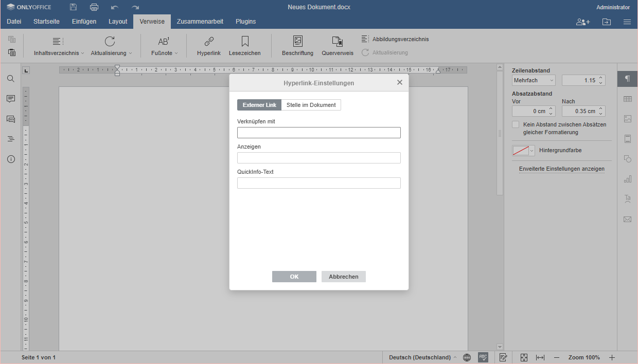Switch to Stelle im Dokument option
Viewport: 638px width, 364px height.
(x=311, y=105)
